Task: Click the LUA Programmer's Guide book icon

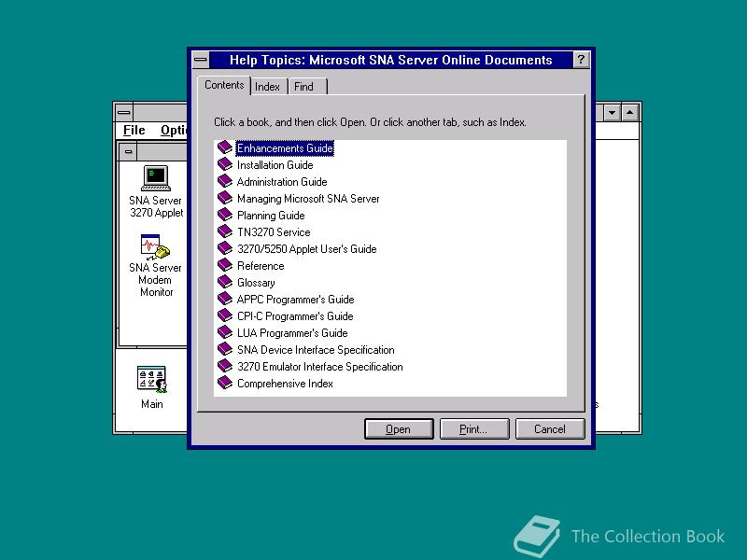Action: (225, 332)
